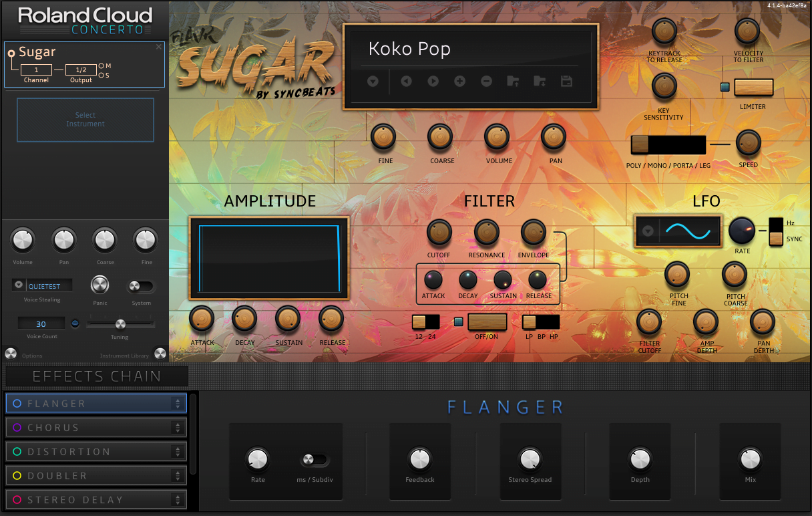Click the filter envelope Sustain knob
This screenshot has width=812, height=516.
503,279
